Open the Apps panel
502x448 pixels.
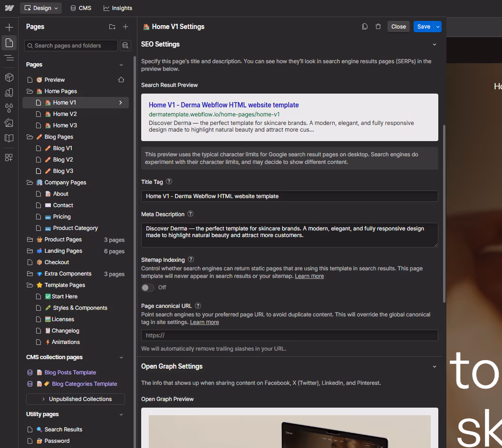[x=9, y=157]
